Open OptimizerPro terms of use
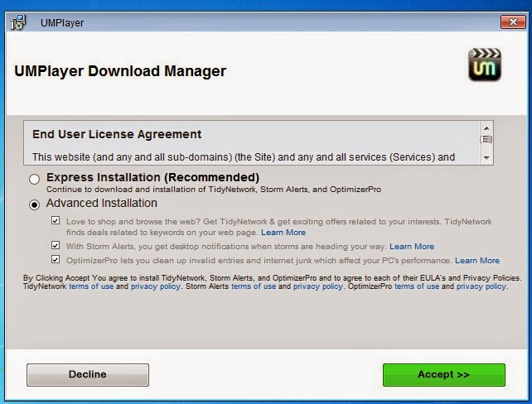Image resolution: width=532 pixels, height=404 pixels. tap(417, 286)
